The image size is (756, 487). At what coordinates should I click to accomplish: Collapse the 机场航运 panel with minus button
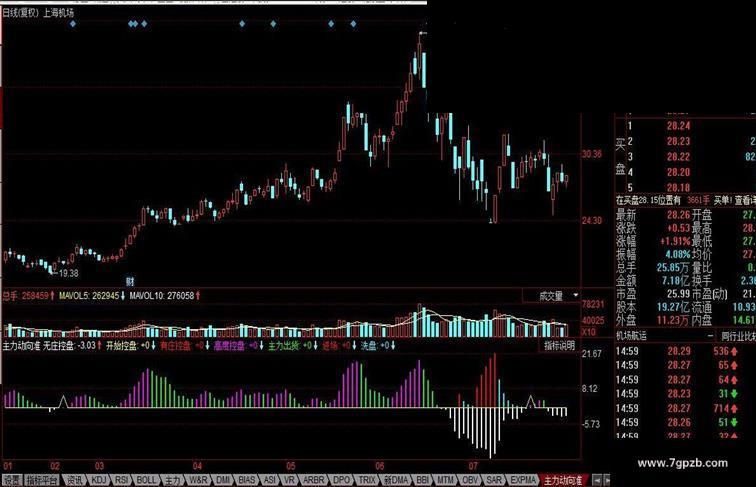tap(710, 336)
